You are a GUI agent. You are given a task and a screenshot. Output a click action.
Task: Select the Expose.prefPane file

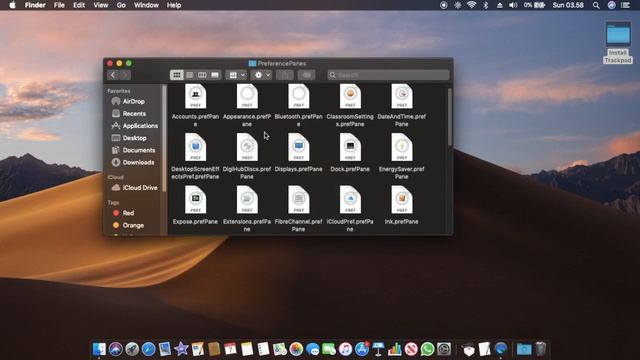pyautogui.click(x=195, y=200)
